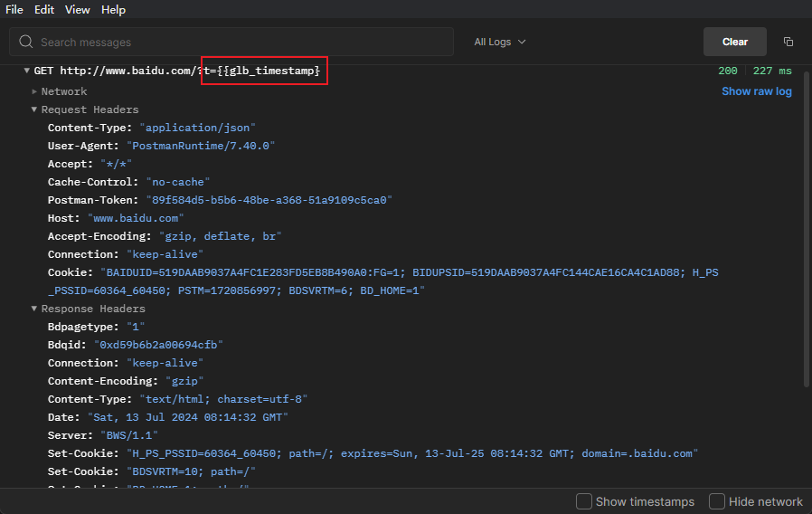The width and height of the screenshot is (812, 514).
Task: Click the Show raw log link
Action: coord(756,91)
